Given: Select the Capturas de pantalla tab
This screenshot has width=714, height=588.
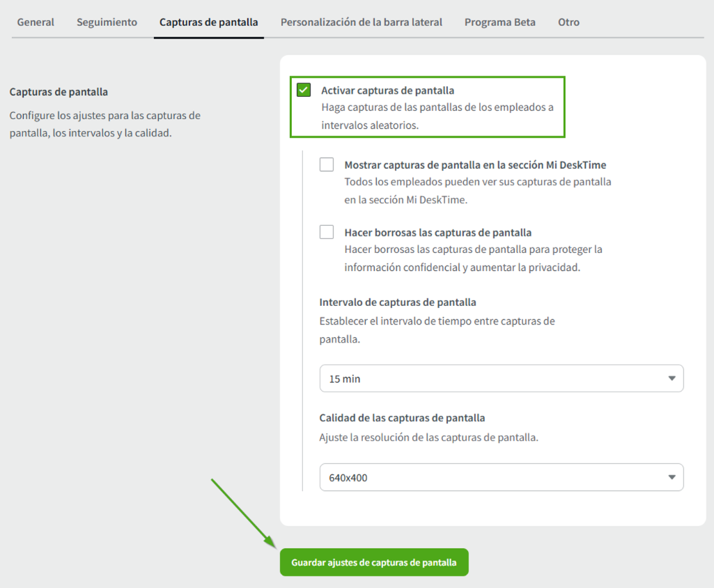Looking at the screenshot, I should [x=208, y=22].
